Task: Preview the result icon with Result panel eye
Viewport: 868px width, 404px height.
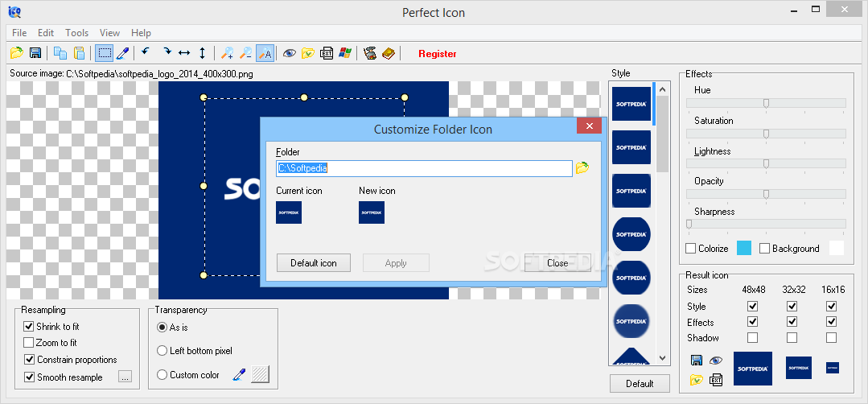Action: pyautogui.click(x=716, y=361)
